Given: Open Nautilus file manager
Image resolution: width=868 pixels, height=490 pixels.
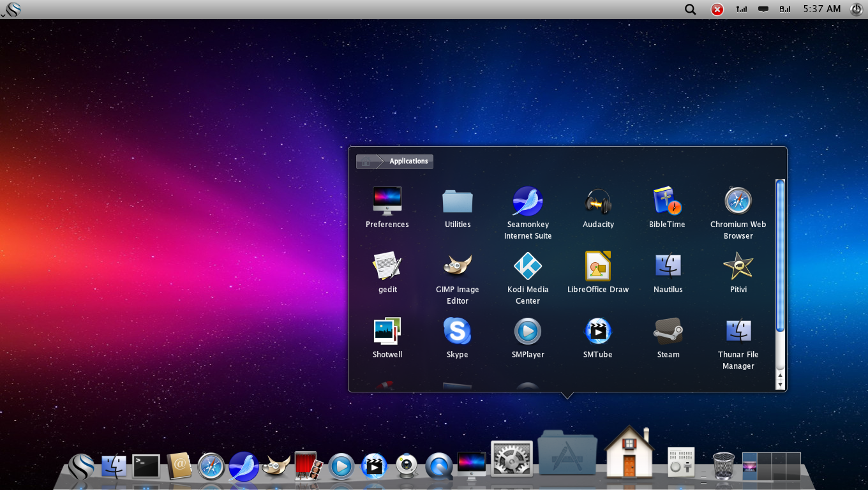Looking at the screenshot, I should click(668, 272).
